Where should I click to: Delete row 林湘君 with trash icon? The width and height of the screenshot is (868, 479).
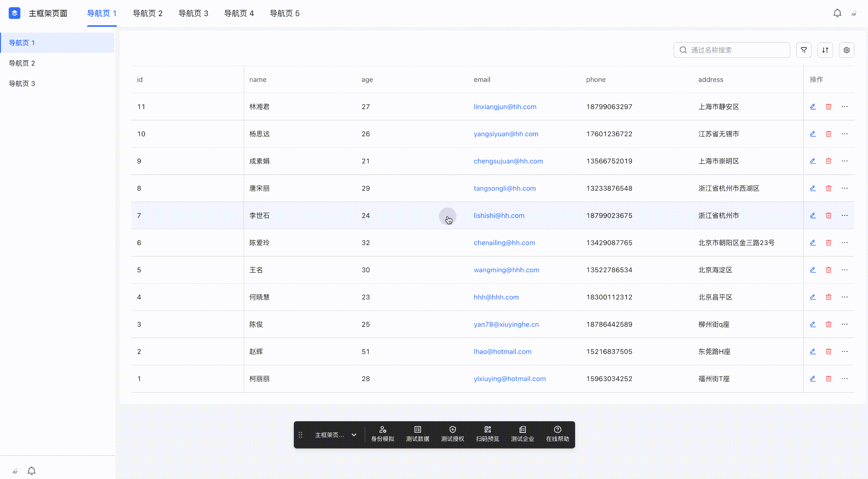829,107
